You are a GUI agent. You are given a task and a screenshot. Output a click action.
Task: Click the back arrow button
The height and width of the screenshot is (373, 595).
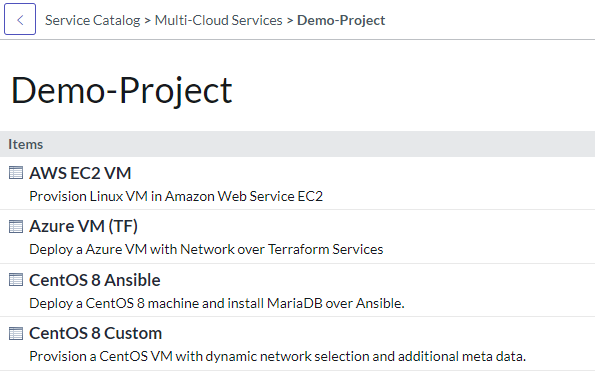pyautogui.click(x=20, y=19)
